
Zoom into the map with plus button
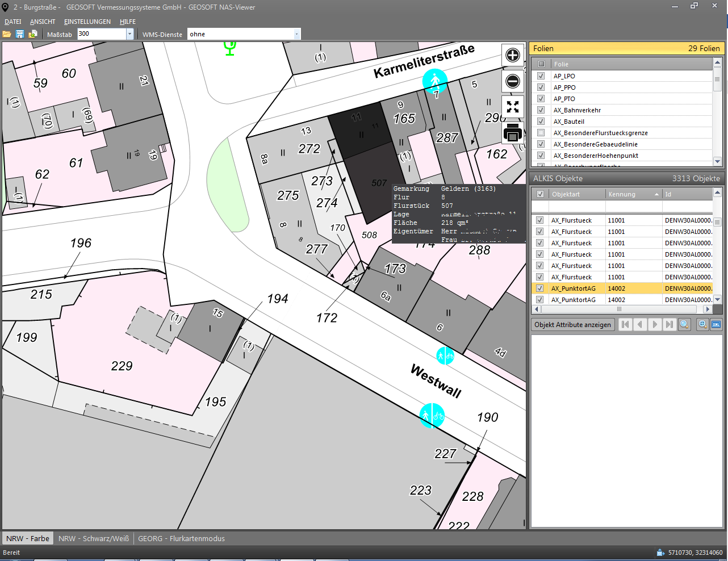click(x=513, y=55)
